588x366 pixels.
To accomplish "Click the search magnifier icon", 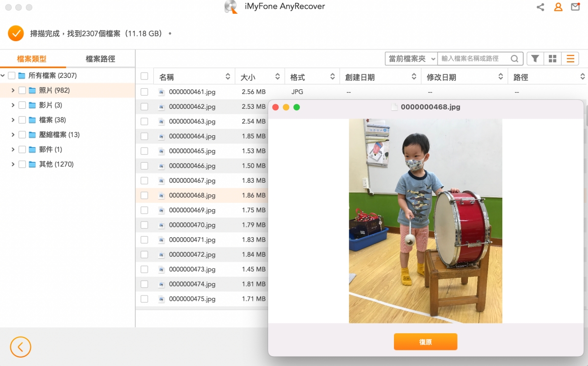I will click(x=514, y=59).
